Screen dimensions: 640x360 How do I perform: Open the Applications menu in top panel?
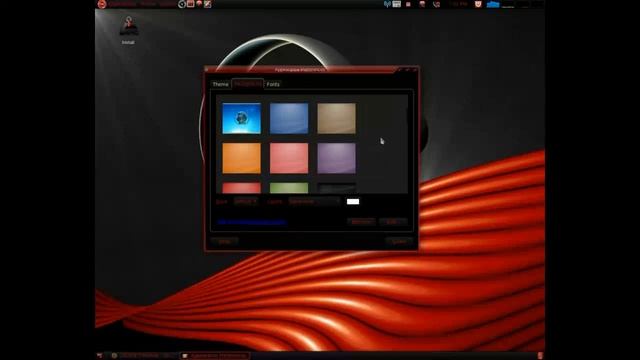tap(122, 4)
